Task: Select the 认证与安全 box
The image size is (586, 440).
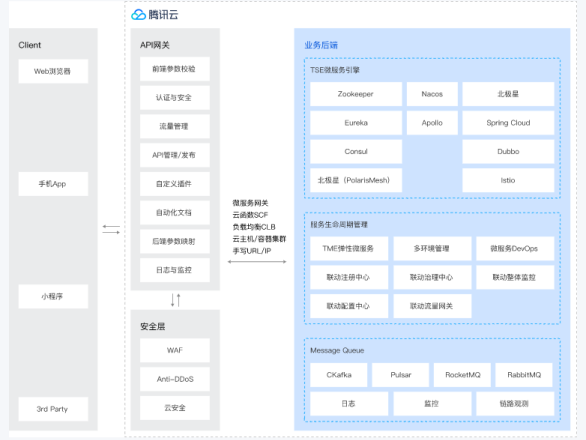Action: pyautogui.click(x=175, y=98)
